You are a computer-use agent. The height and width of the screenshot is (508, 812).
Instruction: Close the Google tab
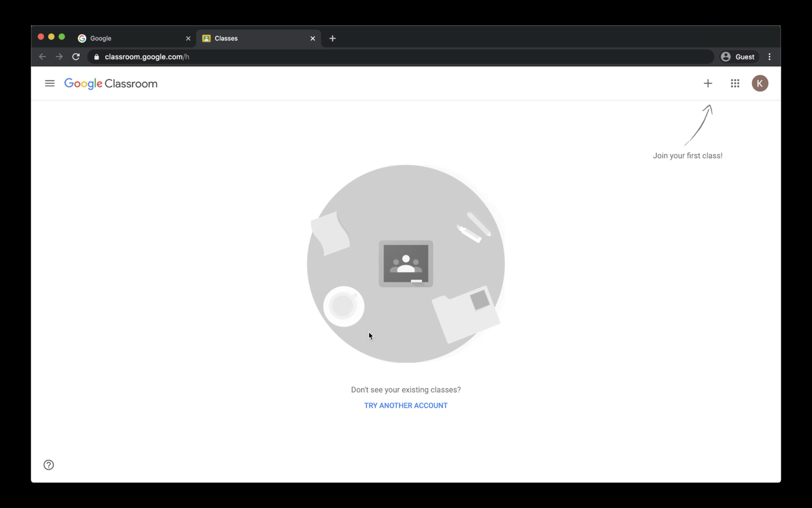tap(188, 38)
